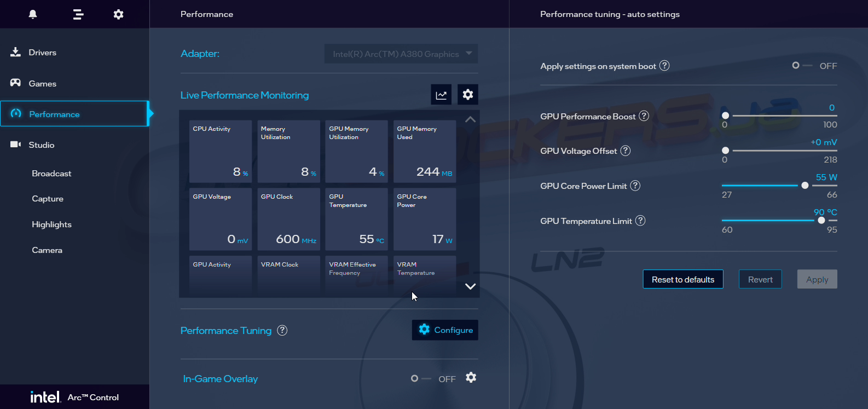The width and height of the screenshot is (868, 409).
Task: Click the GPU Temperature Limit slider handle
Action: [x=821, y=221]
